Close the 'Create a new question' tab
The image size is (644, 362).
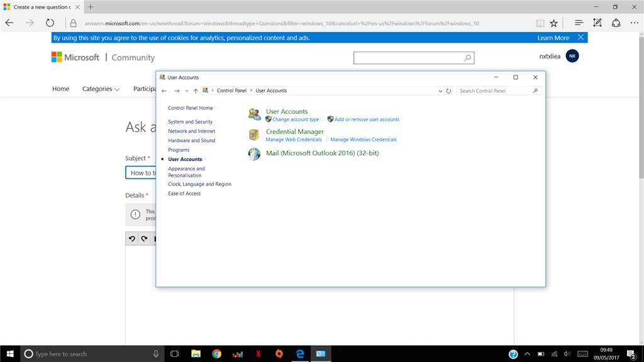click(77, 7)
